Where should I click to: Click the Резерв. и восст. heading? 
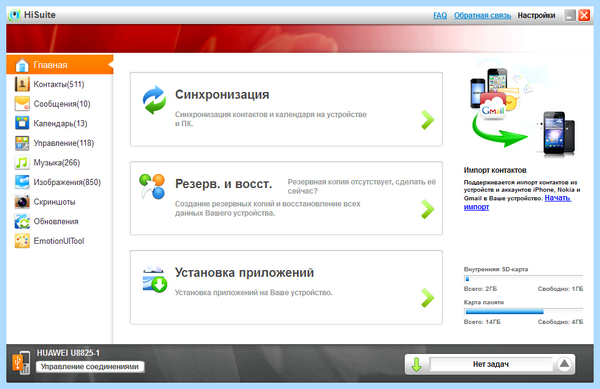[x=223, y=184]
